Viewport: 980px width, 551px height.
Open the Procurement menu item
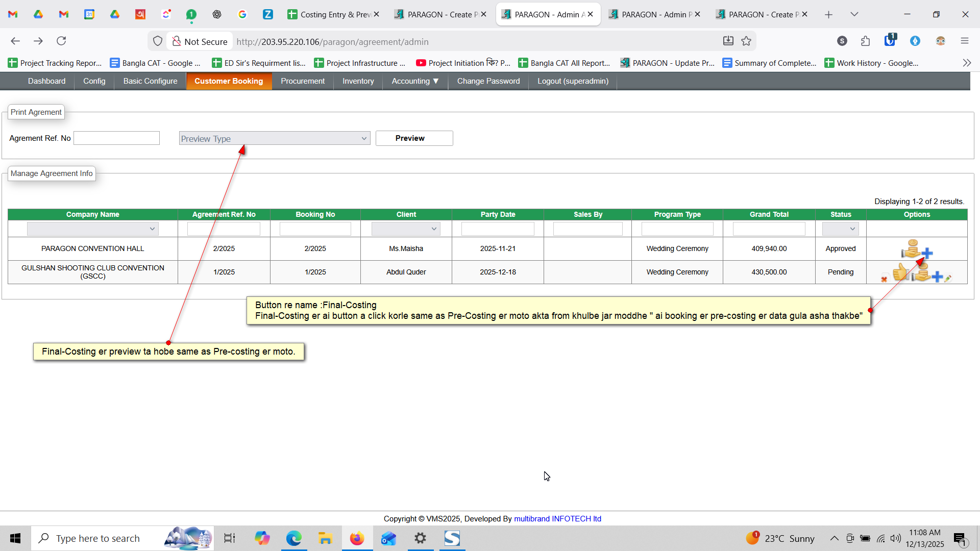[x=302, y=81]
